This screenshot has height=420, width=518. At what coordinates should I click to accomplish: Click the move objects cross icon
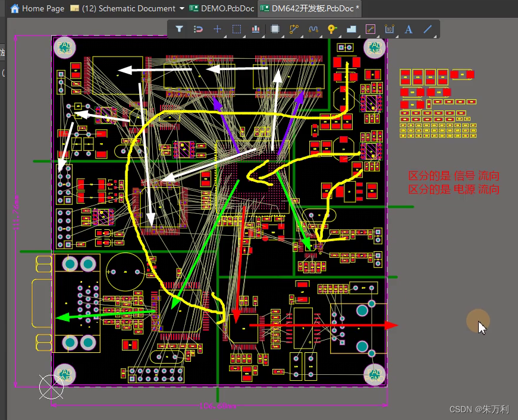tap(217, 29)
